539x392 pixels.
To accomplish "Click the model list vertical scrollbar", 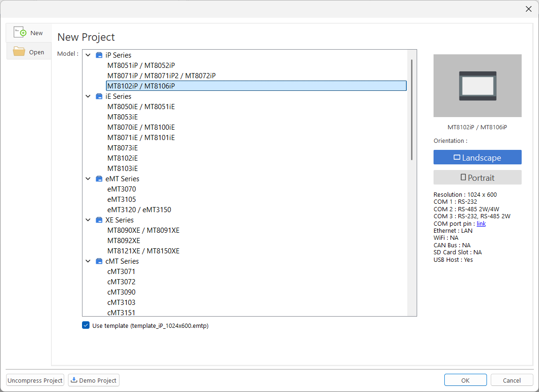I will click(x=412, y=110).
